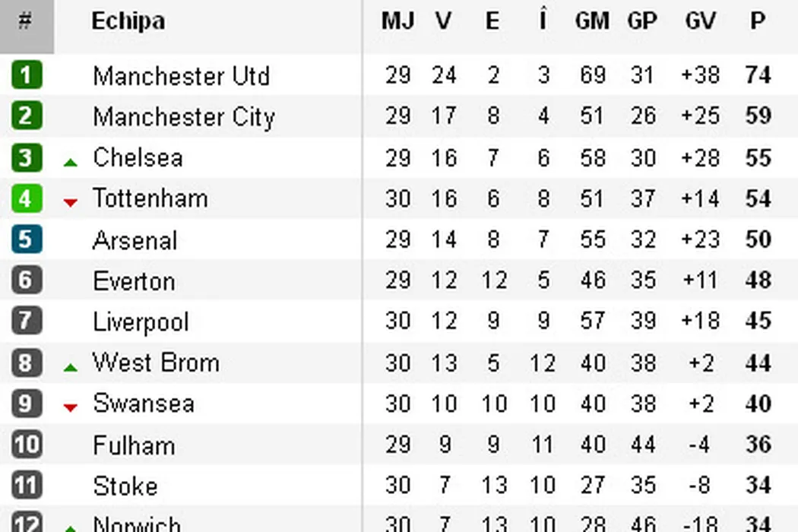Click green up arrow beside Chelsea

[71, 161]
